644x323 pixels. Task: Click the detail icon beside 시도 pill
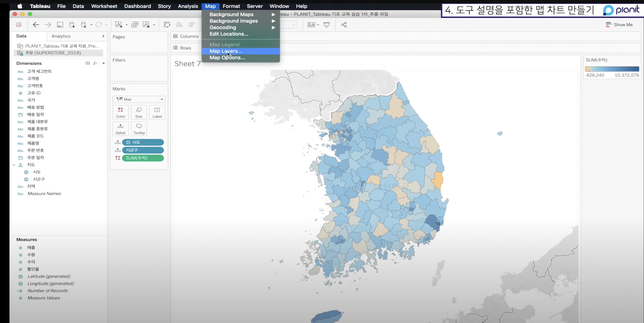118,143
